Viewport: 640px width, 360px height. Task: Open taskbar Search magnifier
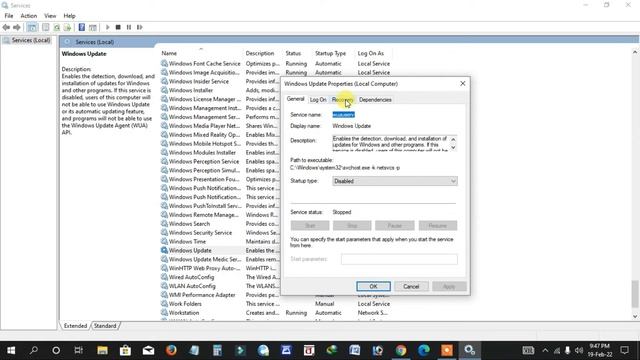34,350
